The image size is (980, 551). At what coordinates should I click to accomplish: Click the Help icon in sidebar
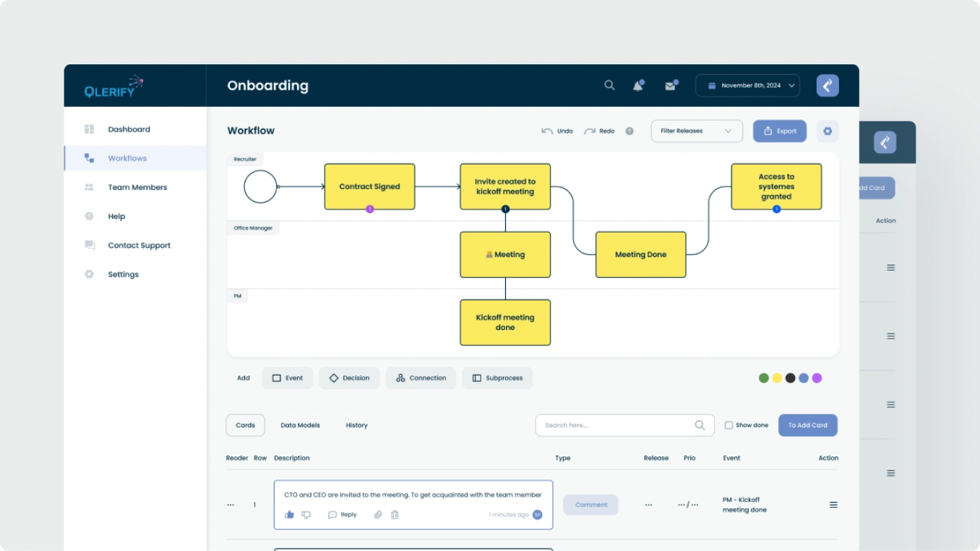point(89,216)
